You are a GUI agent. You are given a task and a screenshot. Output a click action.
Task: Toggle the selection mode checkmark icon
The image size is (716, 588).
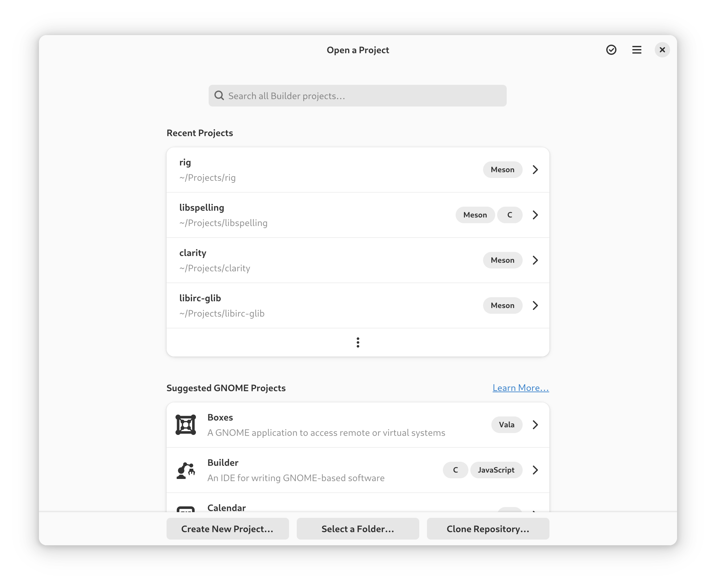(x=611, y=50)
